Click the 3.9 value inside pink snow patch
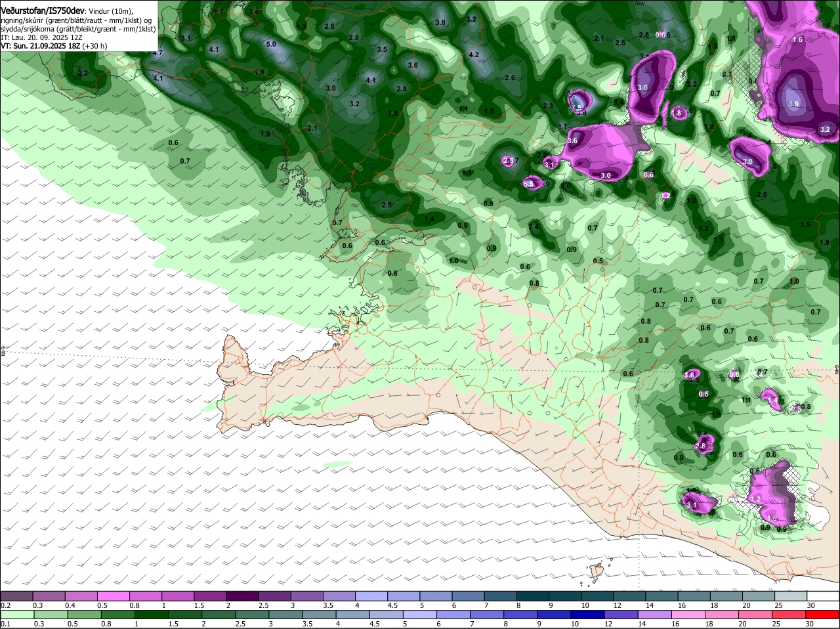 [747, 162]
